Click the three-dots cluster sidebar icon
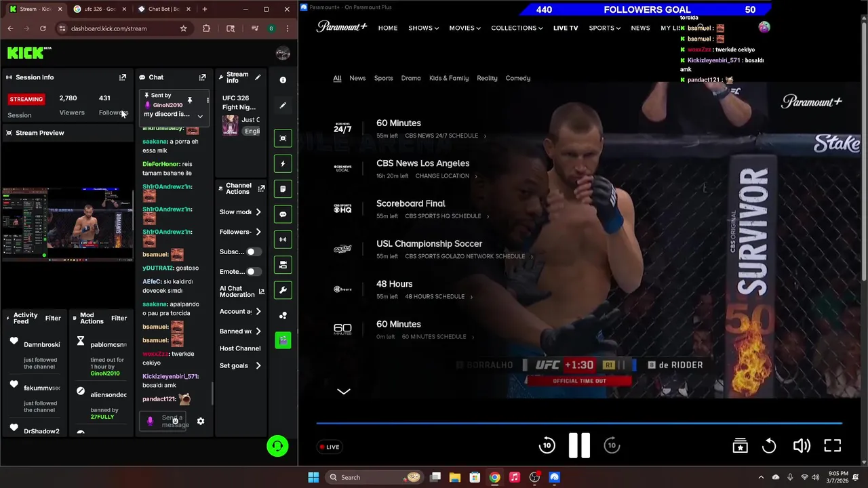This screenshot has width=868, height=488. [x=283, y=315]
